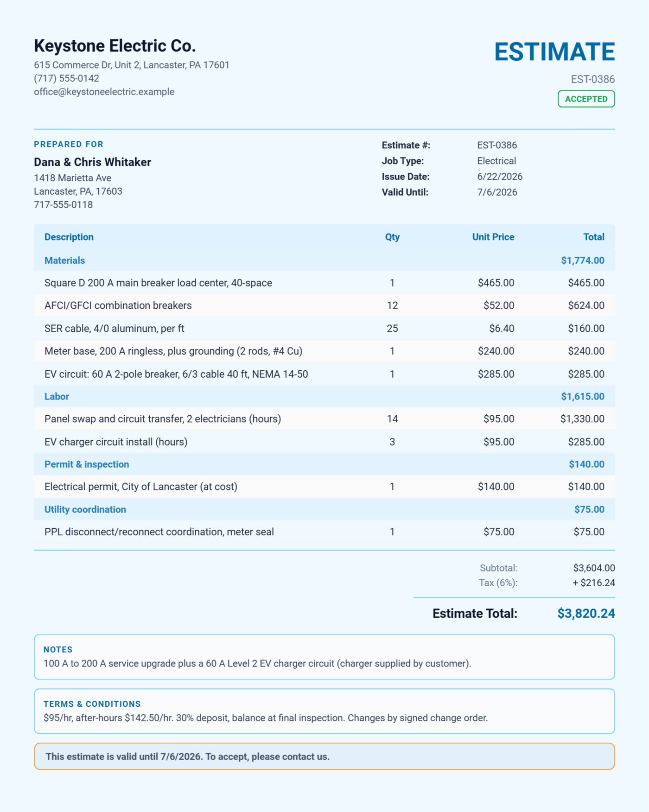Screen dimensions: 649x812
Task: Click the SER cable unit price $6.40
Action: 502,329
